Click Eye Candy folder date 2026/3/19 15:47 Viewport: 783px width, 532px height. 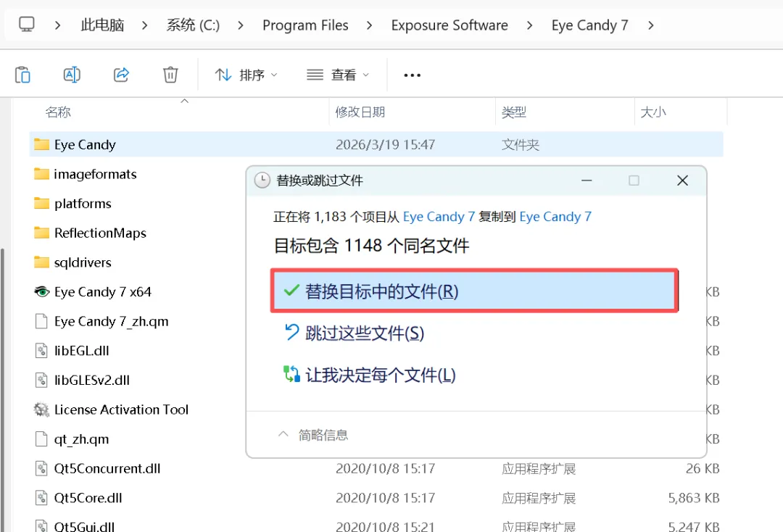(385, 144)
